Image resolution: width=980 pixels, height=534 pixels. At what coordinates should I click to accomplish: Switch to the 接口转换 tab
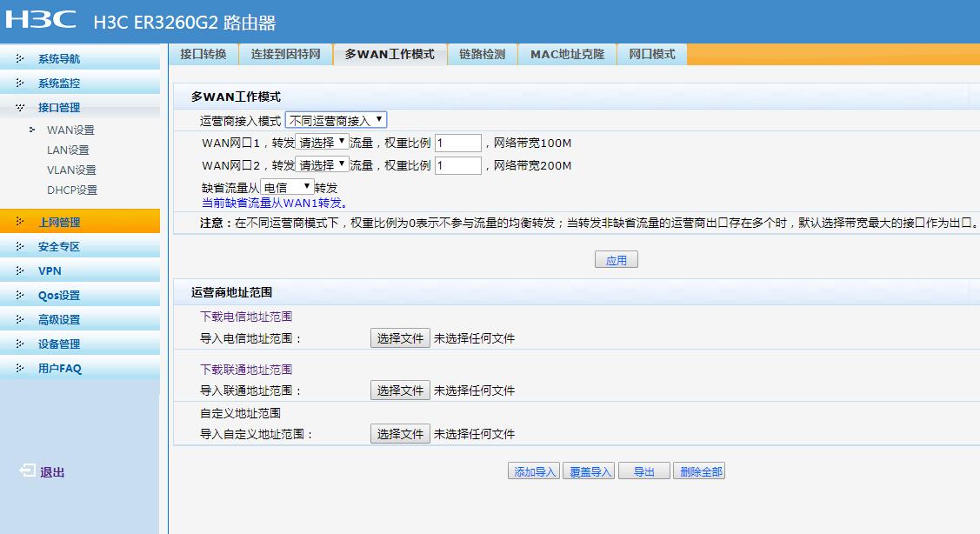tap(203, 55)
